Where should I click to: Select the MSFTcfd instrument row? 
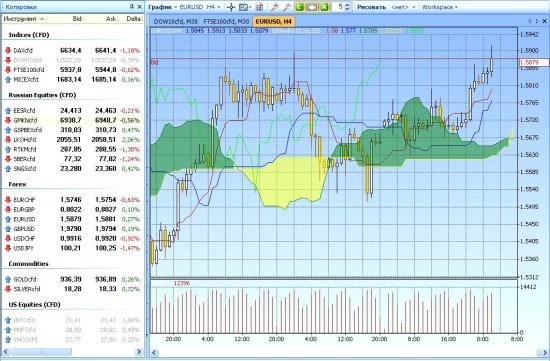(72, 330)
